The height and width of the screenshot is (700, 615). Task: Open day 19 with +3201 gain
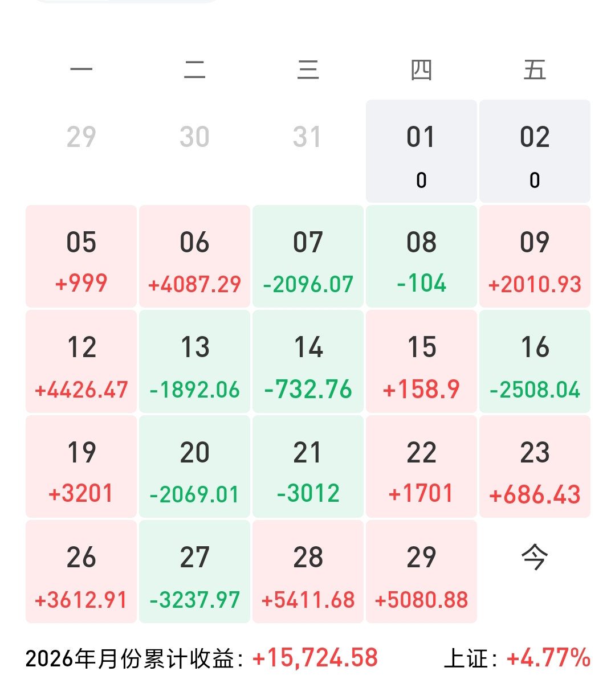click(x=81, y=466)
